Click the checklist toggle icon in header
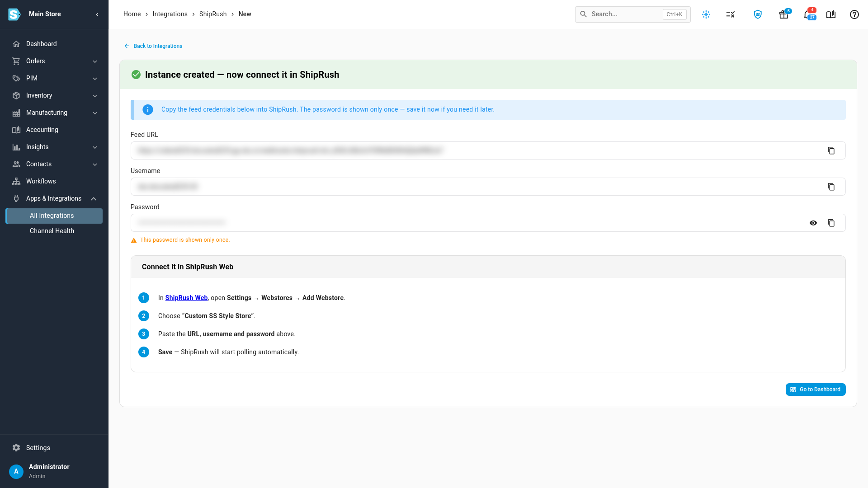This screenshot has width=868, height=488. (731, 14)
